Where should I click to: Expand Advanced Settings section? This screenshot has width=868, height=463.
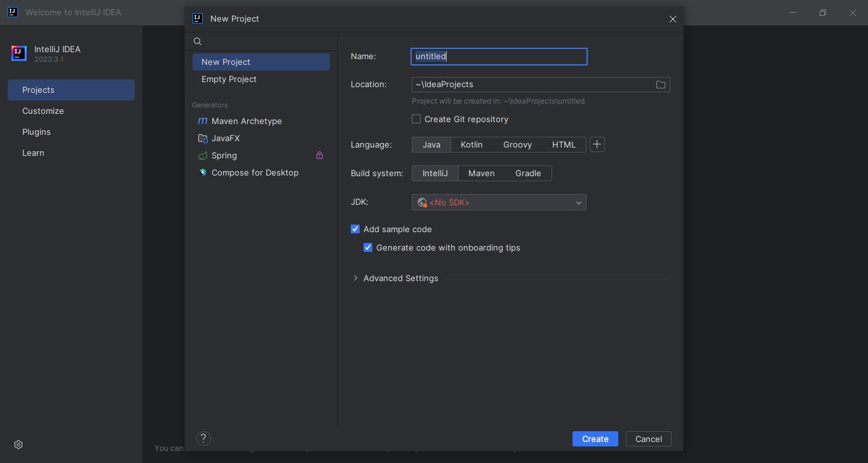355,278
